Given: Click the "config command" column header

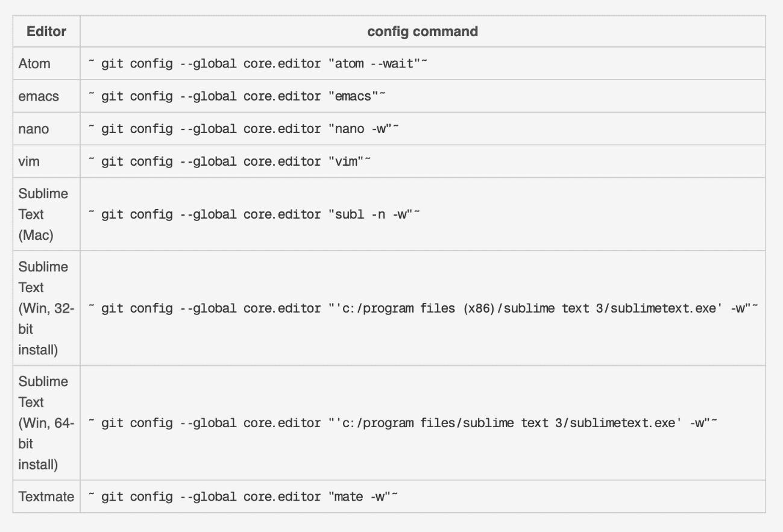Looking at the screenshot, I should pos(423,31).
